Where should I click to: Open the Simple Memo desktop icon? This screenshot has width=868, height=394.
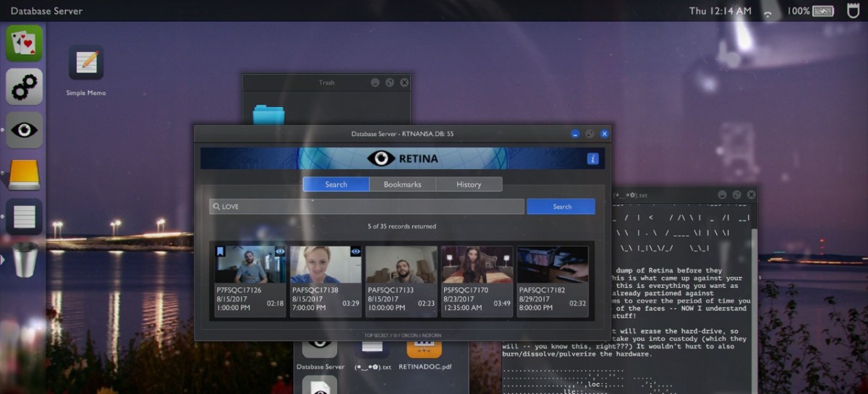(86, 64)
